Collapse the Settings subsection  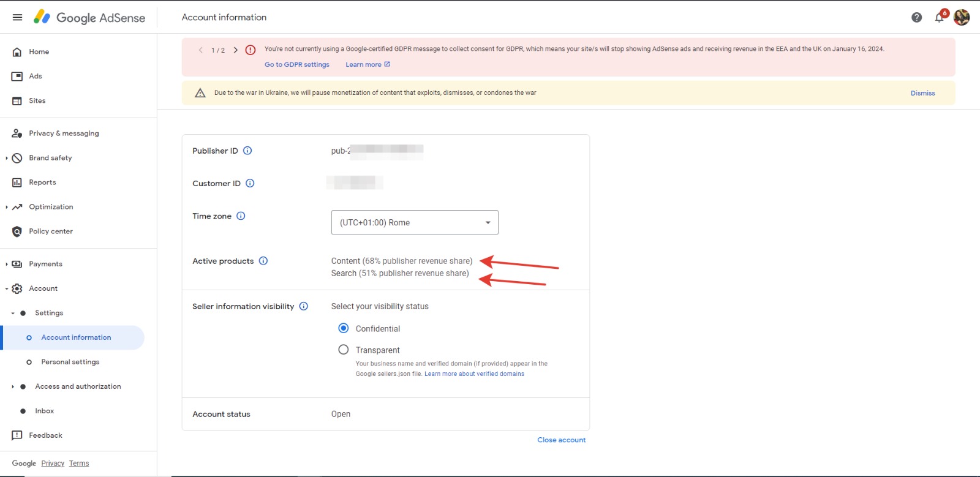(x=13, y=313)
